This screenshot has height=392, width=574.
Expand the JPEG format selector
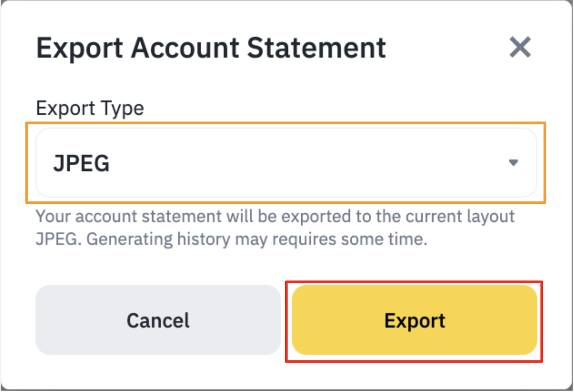click(286, 163)
